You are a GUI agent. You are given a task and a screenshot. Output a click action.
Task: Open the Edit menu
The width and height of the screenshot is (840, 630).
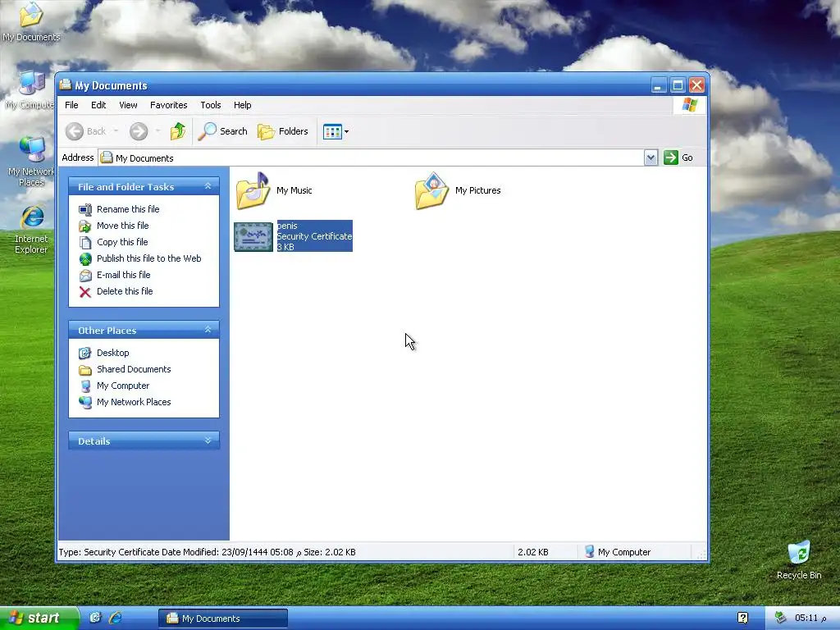[98, 105]
